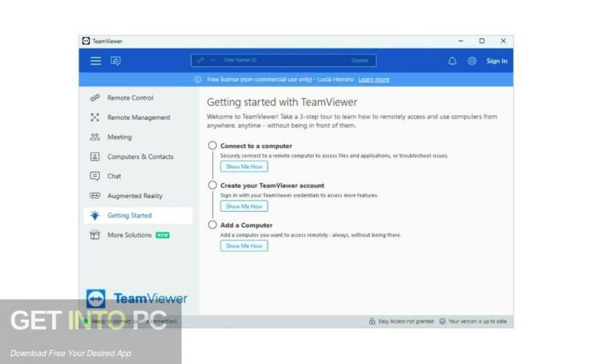The image size is (599, 364).
Task: Click the Easy Access lock icon
Action: click(372, 321)
